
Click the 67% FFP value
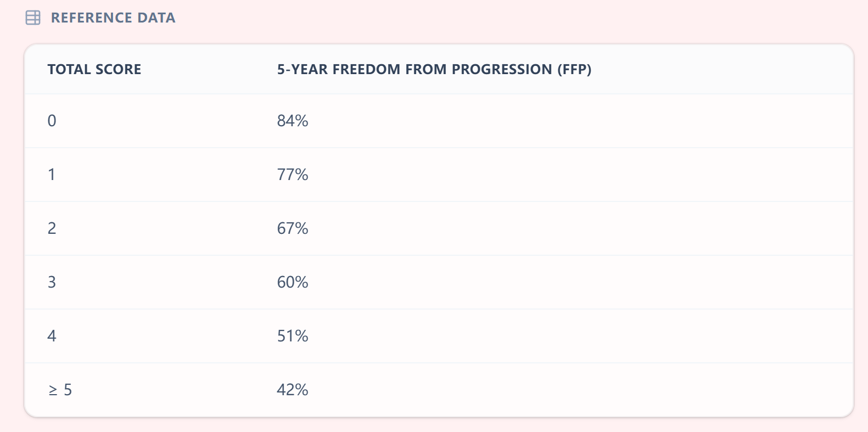click(x=293, y=228)
